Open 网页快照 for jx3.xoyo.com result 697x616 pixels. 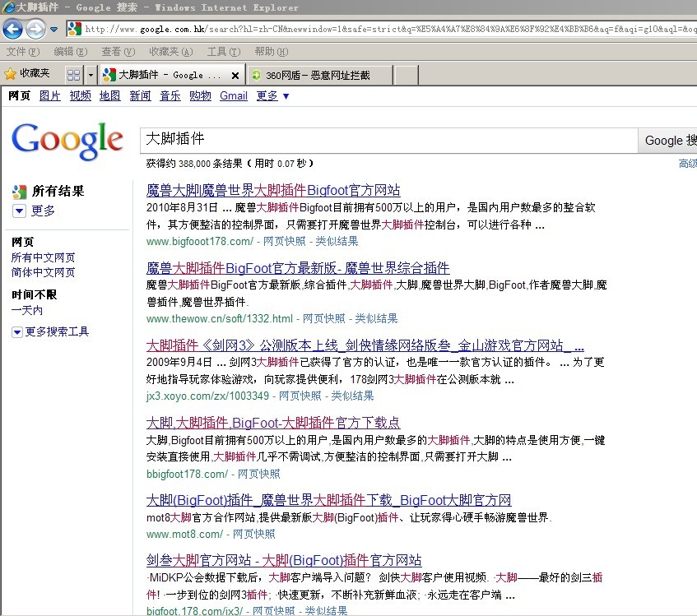point(300,396)
